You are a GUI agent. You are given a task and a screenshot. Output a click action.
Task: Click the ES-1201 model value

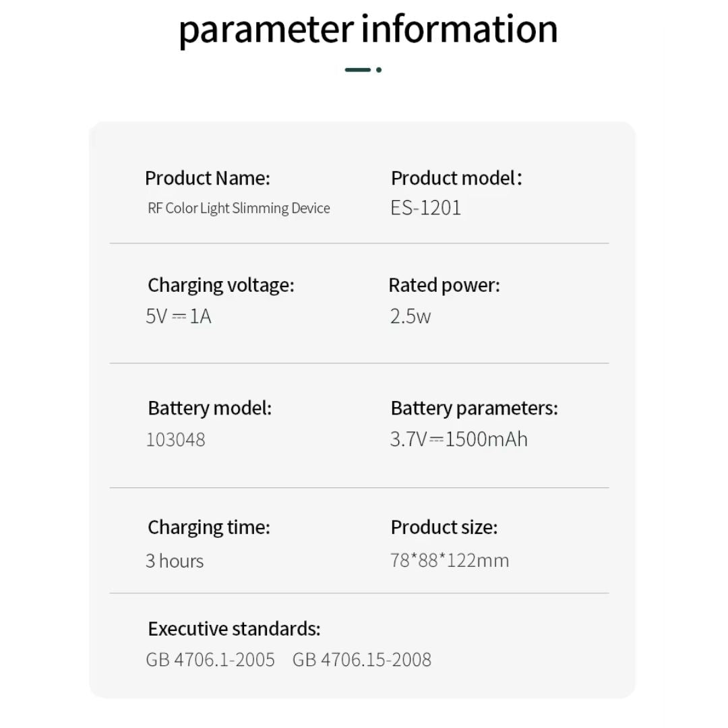(426, 208)
